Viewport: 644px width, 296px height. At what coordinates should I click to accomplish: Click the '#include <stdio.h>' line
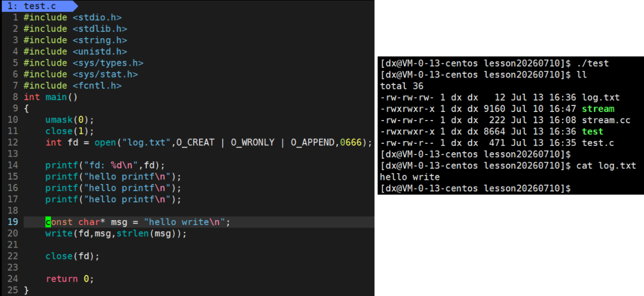click(x=72, y=17)
